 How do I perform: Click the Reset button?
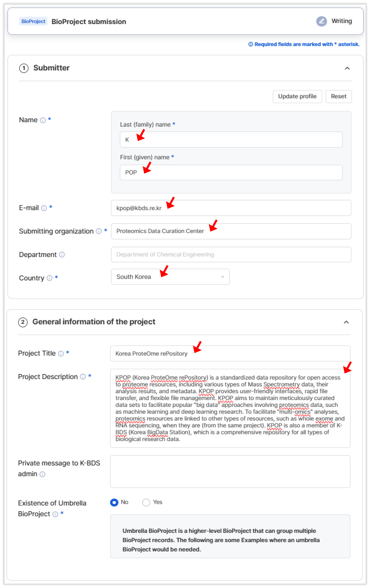(338, 96)
